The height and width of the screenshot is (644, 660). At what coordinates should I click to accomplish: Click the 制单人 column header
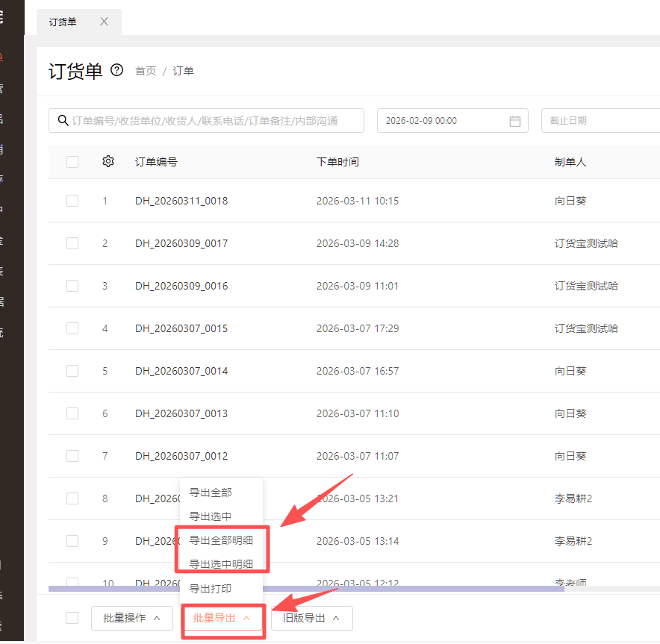click(570, 162)
